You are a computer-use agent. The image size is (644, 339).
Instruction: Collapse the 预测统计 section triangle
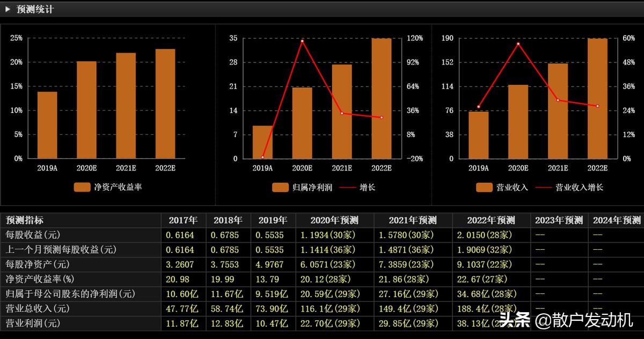pyautogui.click(x=8, y=9)
